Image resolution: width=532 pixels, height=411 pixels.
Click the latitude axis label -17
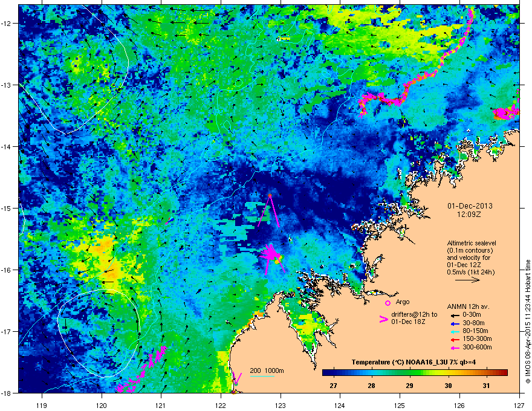(7, 331)
